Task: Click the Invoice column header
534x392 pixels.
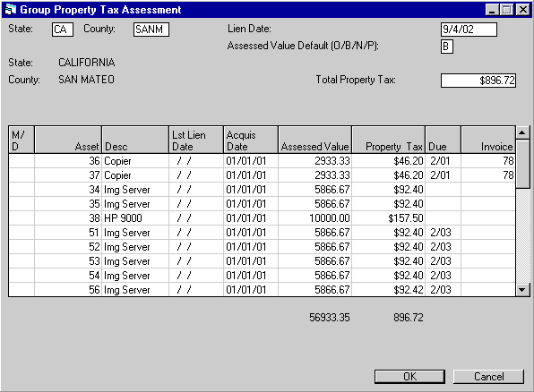Action: click(488, 140)
